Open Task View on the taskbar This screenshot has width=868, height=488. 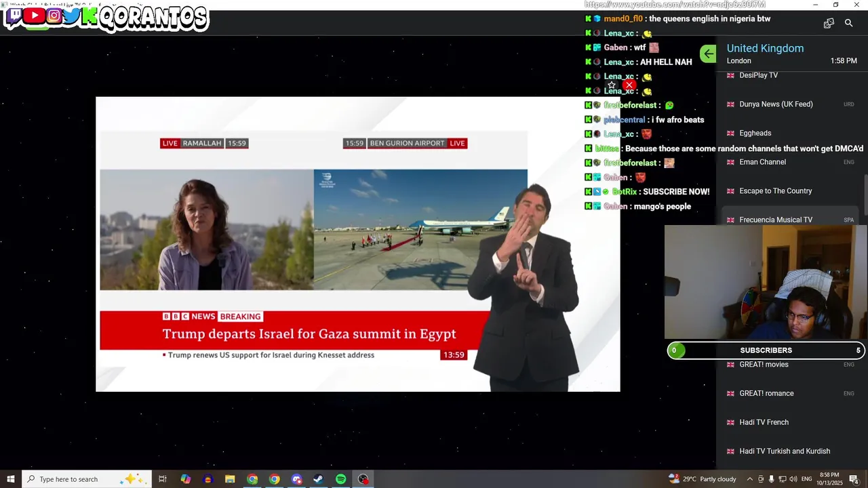coord(163,479)
